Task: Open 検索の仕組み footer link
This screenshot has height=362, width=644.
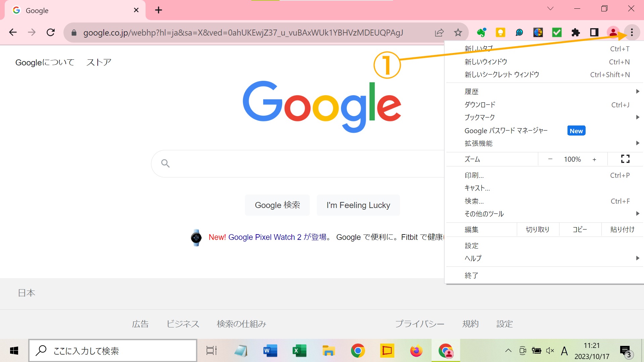Action: pyautogui.click(x=241, y=324)
